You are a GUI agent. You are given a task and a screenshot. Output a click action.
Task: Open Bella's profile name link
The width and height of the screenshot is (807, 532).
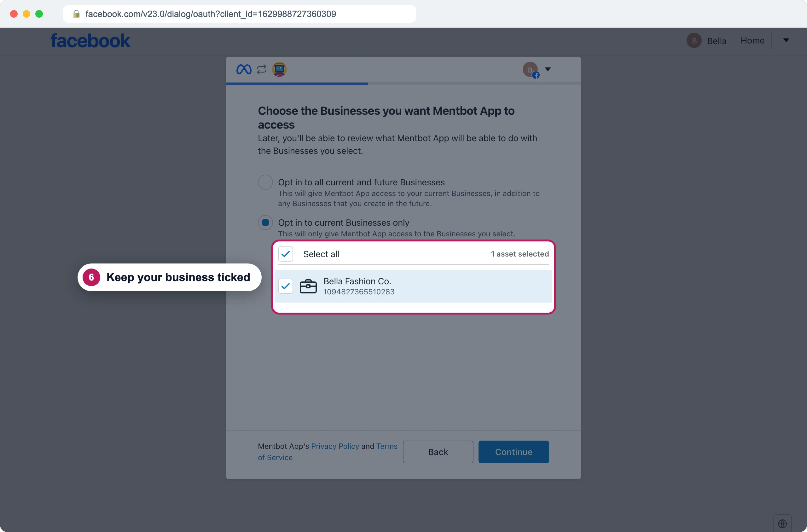point(717,41)
